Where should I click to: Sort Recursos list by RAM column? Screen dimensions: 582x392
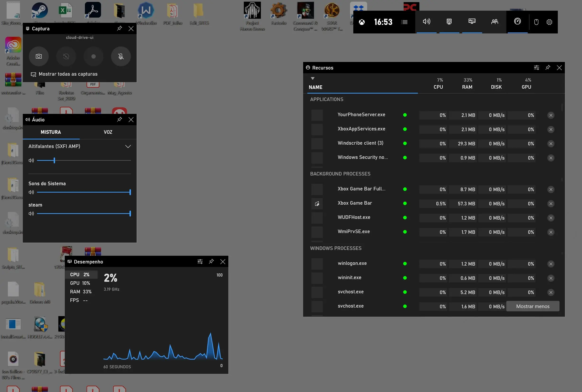(467, 87)
